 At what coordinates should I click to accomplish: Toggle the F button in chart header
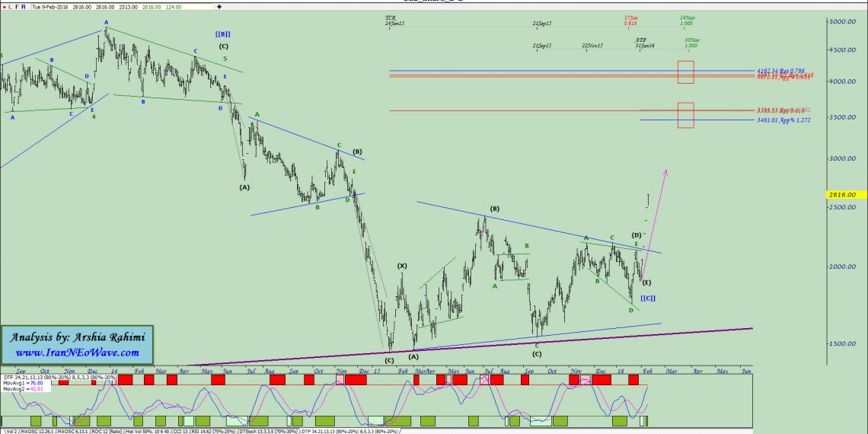(16, 6)
